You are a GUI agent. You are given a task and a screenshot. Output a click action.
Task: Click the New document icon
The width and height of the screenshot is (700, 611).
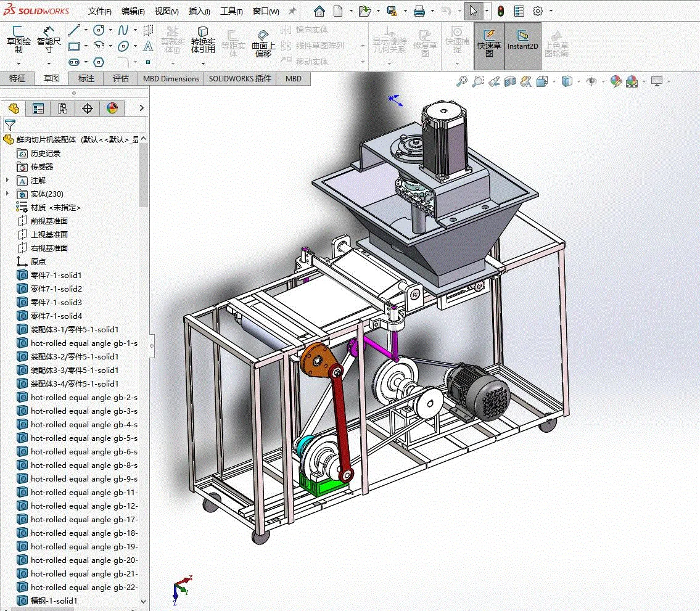click(338, 10)
